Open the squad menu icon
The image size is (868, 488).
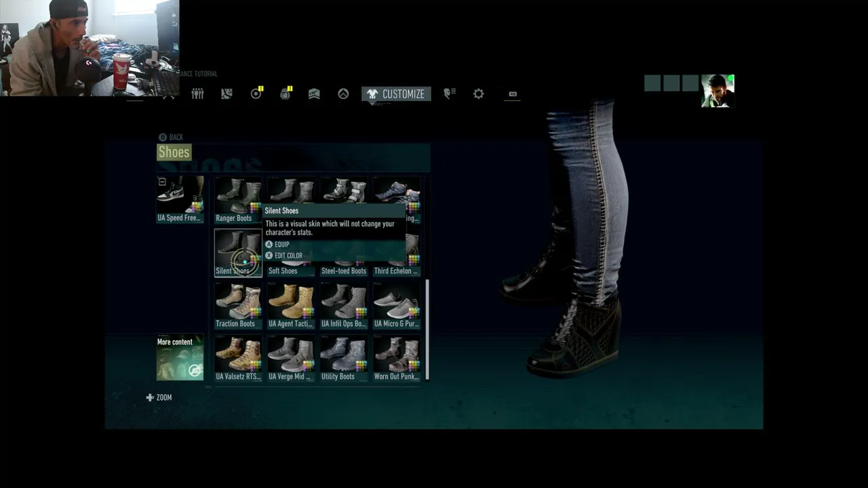(x=197, y=94)
